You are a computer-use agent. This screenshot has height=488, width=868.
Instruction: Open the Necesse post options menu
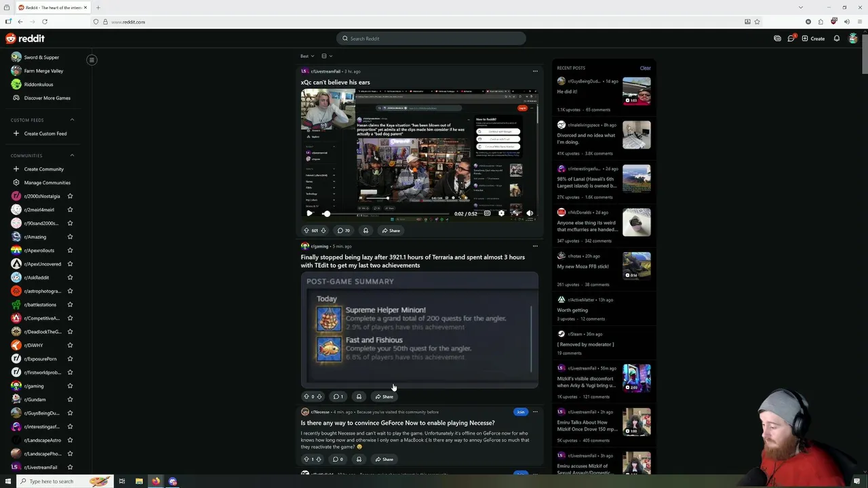tap(535, 411)
